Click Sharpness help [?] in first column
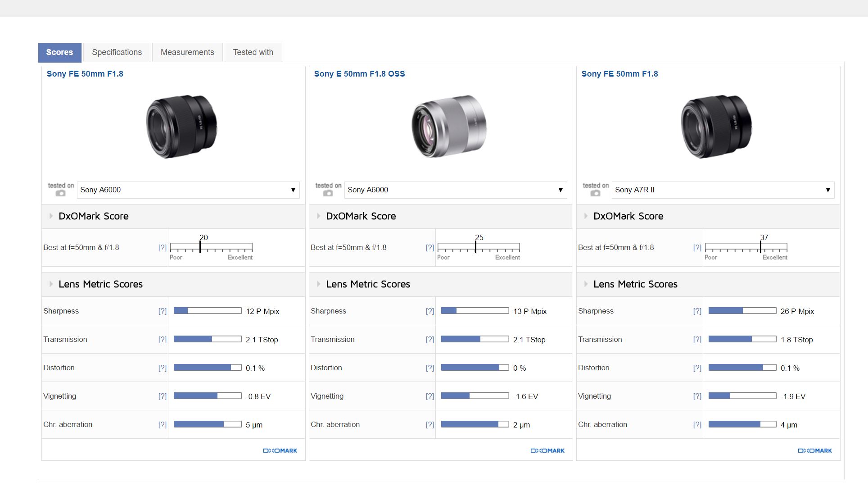This screenshot has width=868, height=500. [163, 311]
